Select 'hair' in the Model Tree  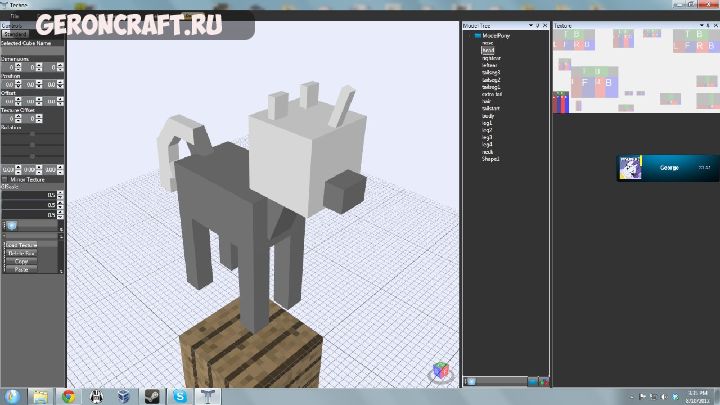[486, 101]
